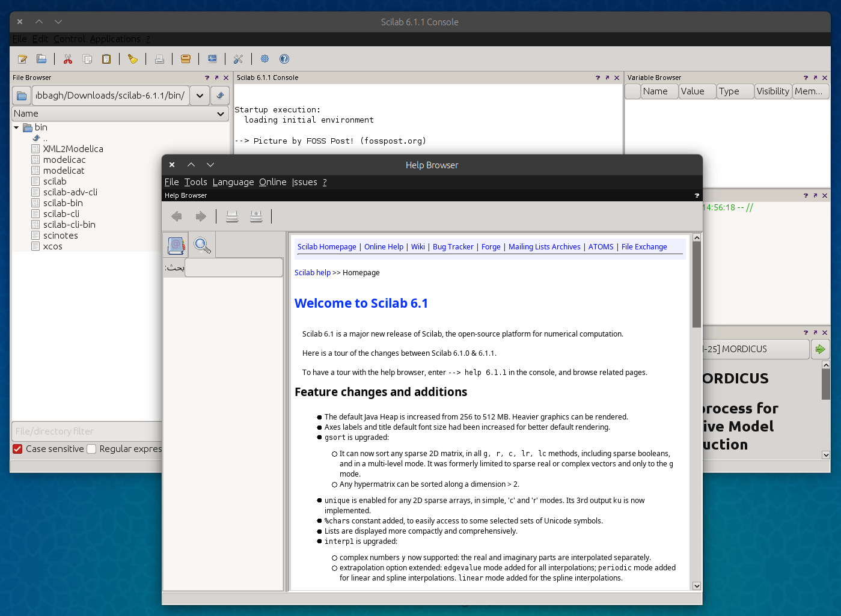
Task: Launch SciNotes from the pencil notepad icon
Action: tap(22, 59)
